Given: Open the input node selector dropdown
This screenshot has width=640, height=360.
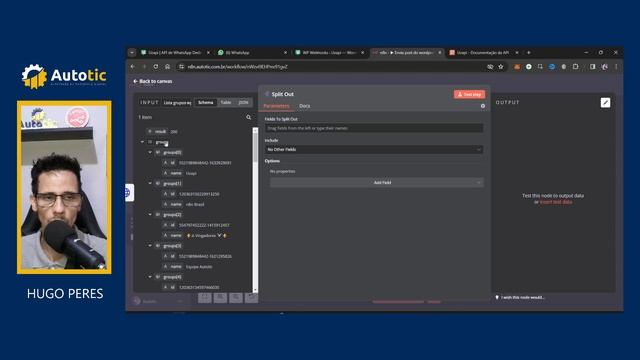Looking at the screenshot, I should click(x=178, y=103).
